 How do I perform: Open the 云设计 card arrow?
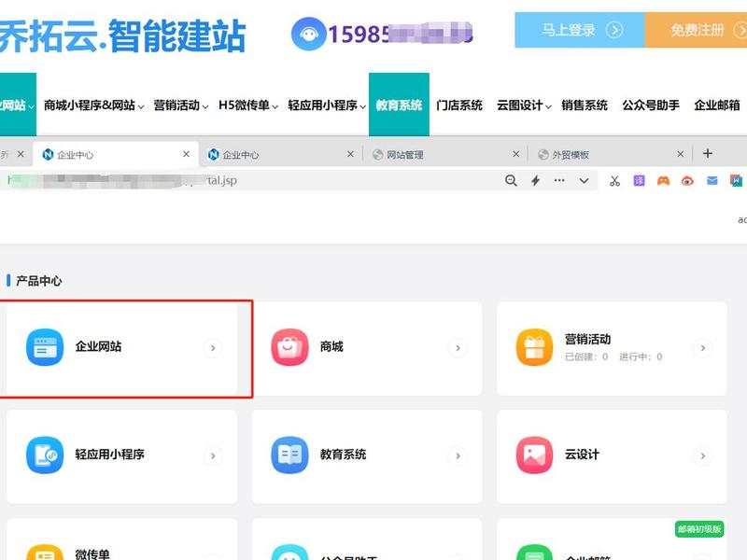pos(703,456)
